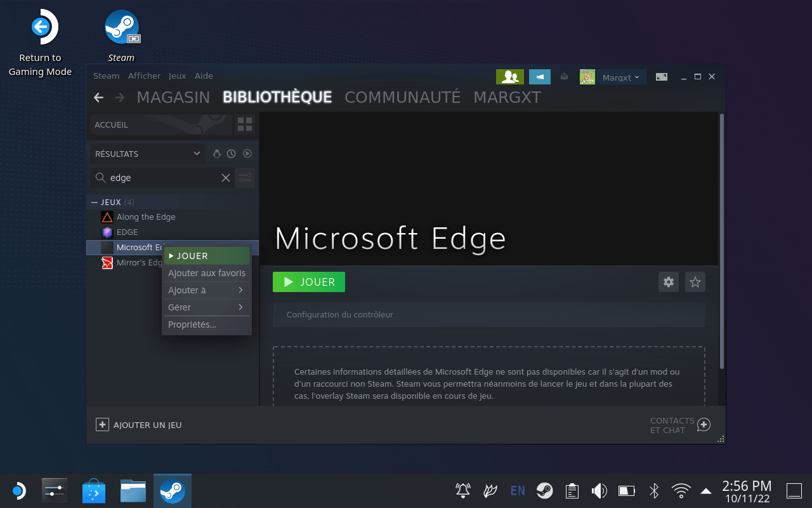Open the Aide menu
812x508 pixels.
pos(204,76)
